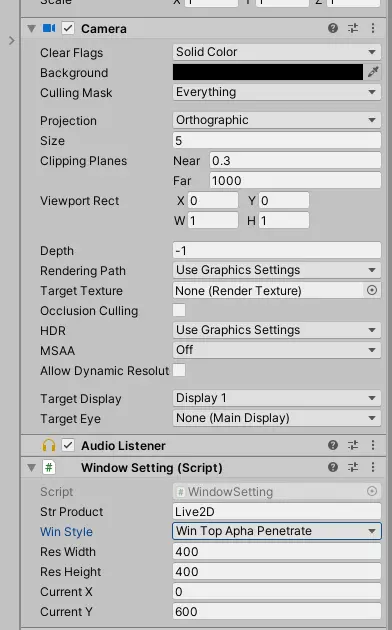
Task: Open Camera component three-dot menu
Action: (x=373, y=28)
